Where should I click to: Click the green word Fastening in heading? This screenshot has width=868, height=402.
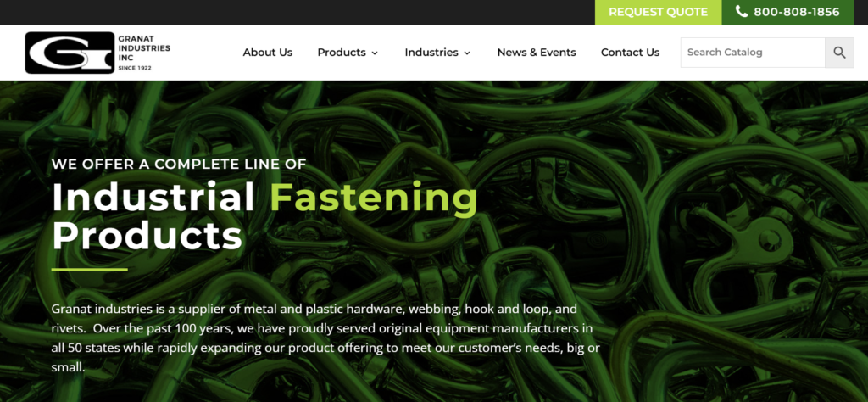click(x=374, y=198)
